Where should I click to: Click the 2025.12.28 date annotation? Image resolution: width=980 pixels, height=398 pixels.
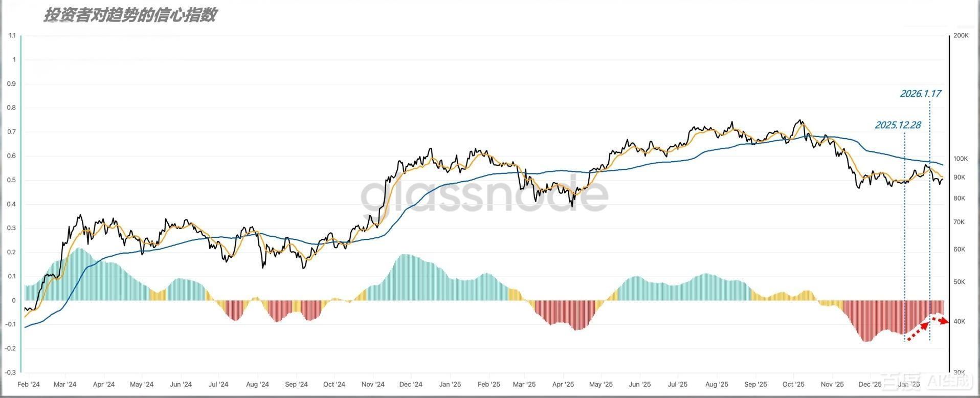898,125
